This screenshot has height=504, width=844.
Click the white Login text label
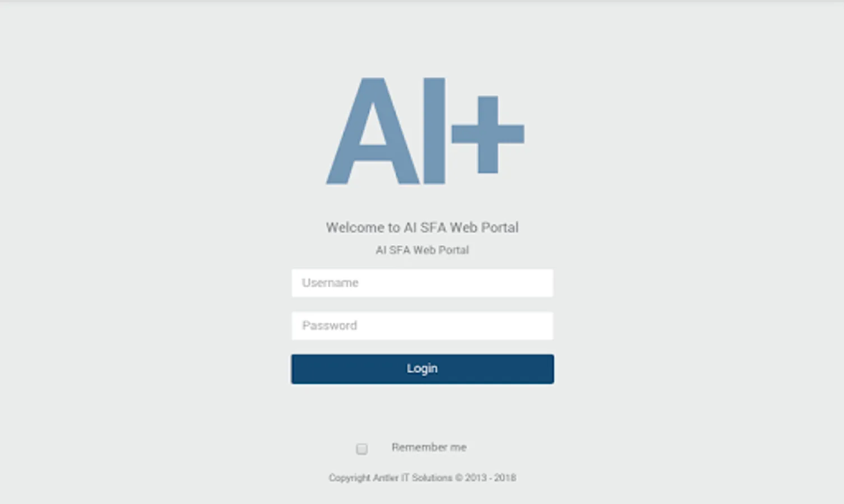click(x=422, y=368)
